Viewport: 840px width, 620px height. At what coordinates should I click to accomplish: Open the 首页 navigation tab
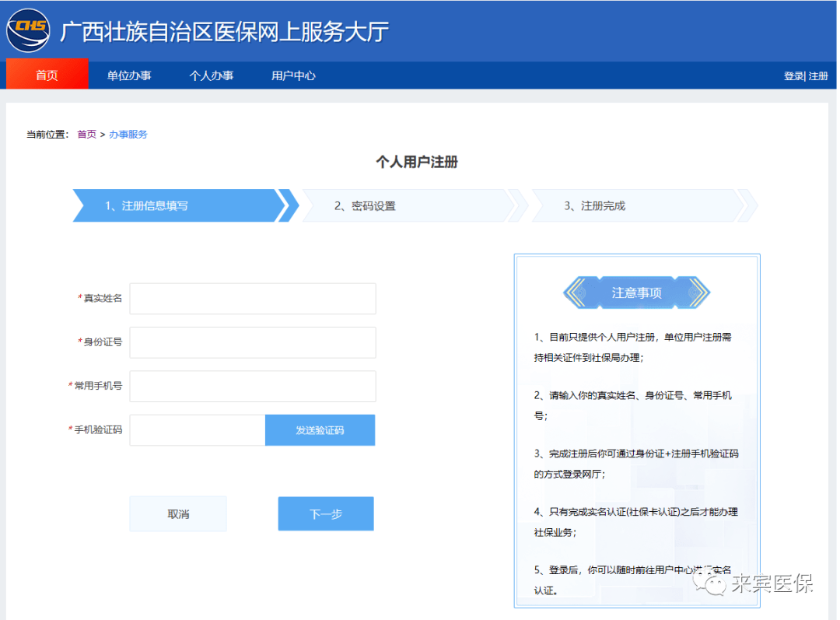47,75
